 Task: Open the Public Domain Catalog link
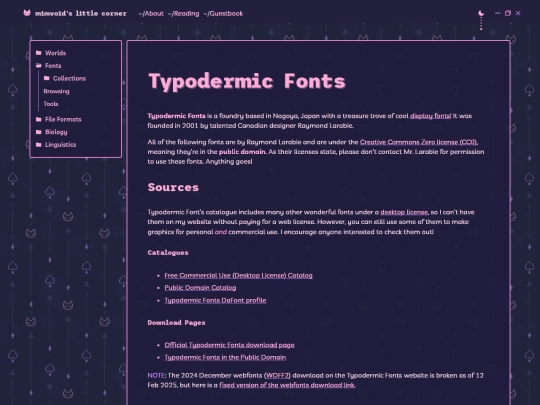(200, 288)
